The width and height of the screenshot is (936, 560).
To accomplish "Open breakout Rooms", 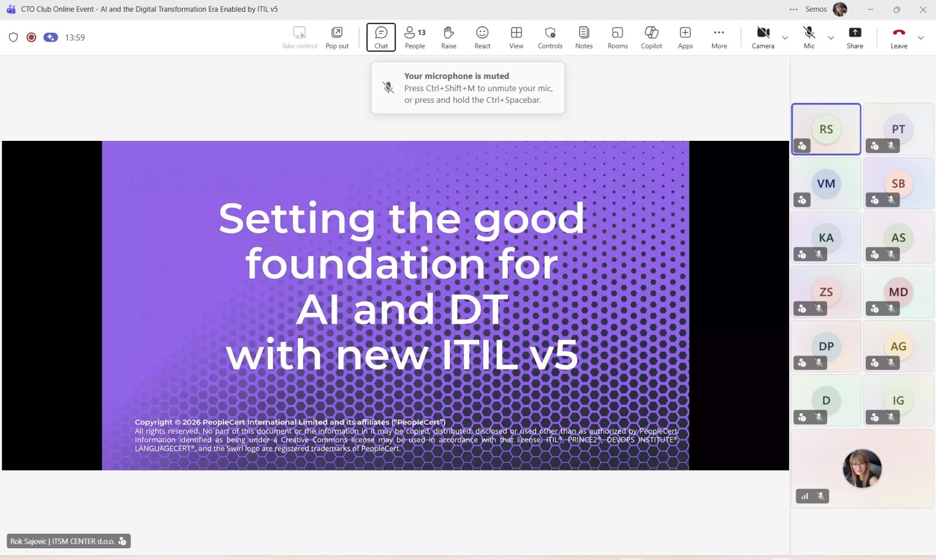I will 617,37.
